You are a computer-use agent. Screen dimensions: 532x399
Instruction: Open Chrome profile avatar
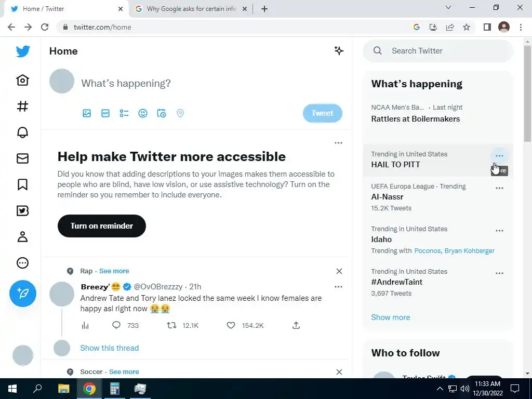click(x=504, y=27)
